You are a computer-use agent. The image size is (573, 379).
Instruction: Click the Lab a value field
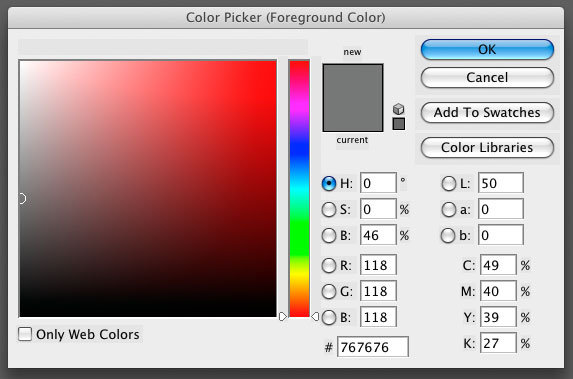pyautogui.click(x=501, y=209)
